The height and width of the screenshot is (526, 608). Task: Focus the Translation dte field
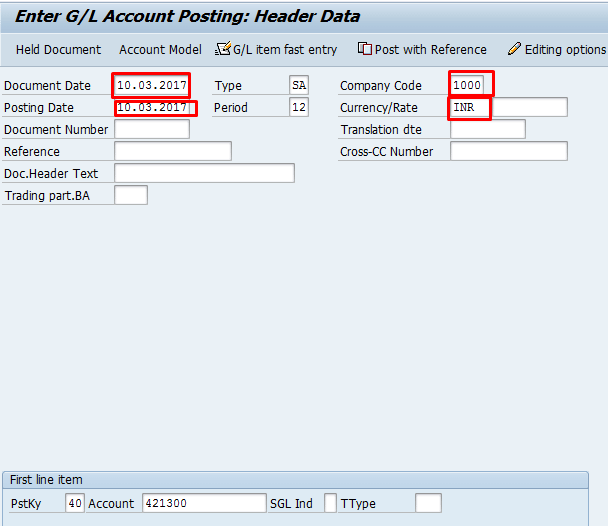pos(487,129)
